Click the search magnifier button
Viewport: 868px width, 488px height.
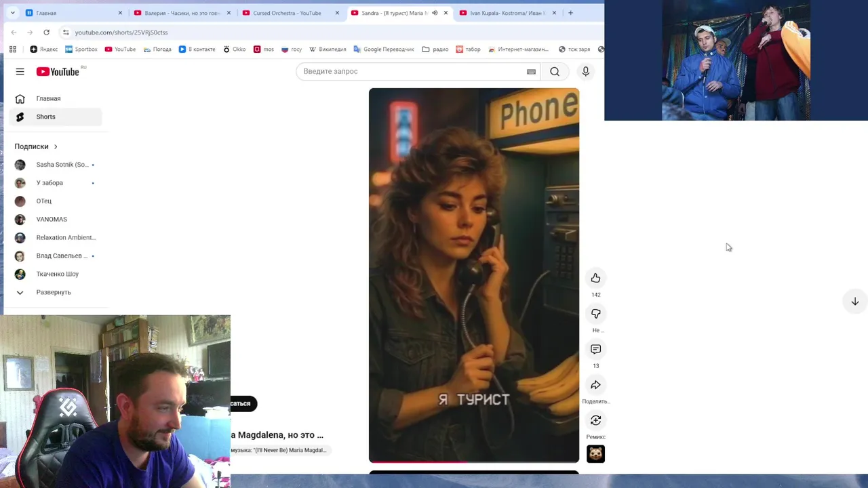555,71
